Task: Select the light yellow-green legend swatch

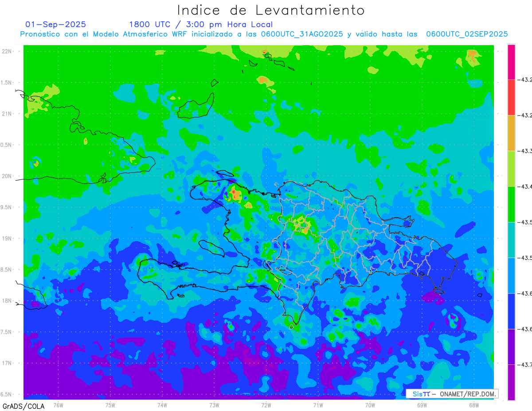Action: click(x=511, y=168)
